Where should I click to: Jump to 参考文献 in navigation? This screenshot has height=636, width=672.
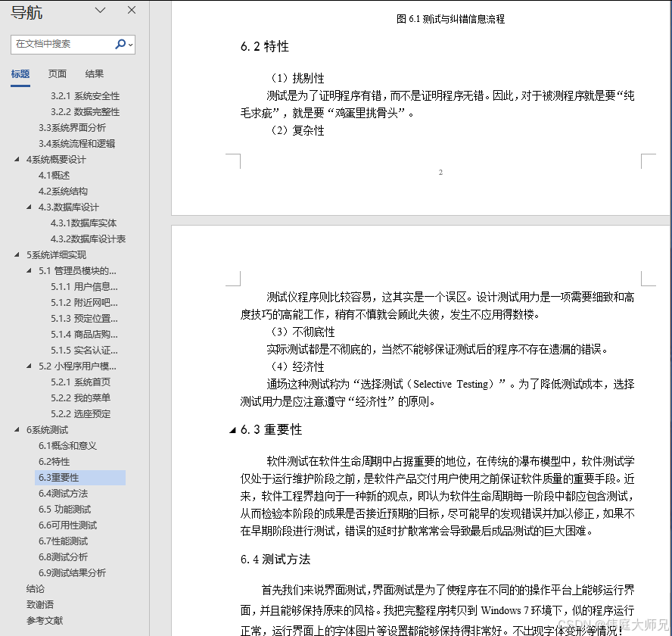[45, 621]
